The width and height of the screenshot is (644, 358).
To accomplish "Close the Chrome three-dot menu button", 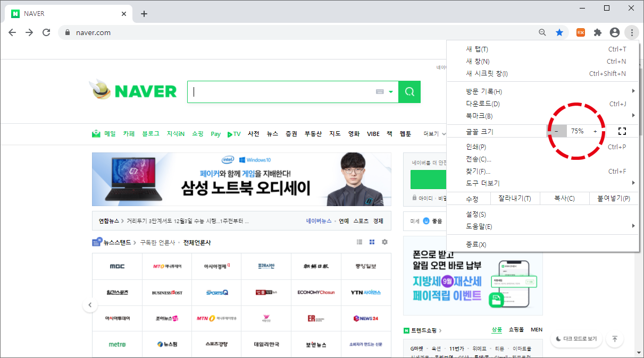I will (631, 32).
